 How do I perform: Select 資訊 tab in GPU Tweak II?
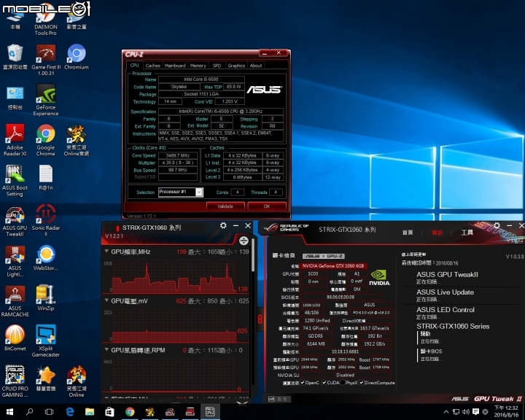(437, 233)
